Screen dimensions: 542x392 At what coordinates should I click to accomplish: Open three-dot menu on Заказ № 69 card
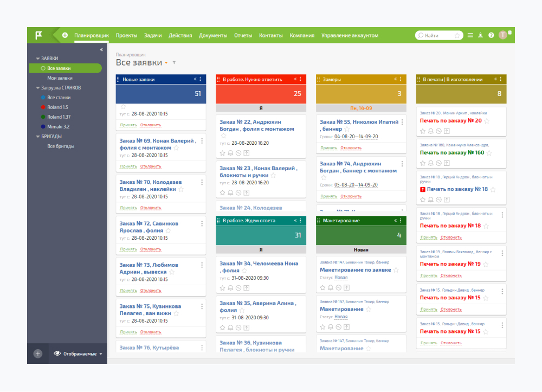coord(202,141)
